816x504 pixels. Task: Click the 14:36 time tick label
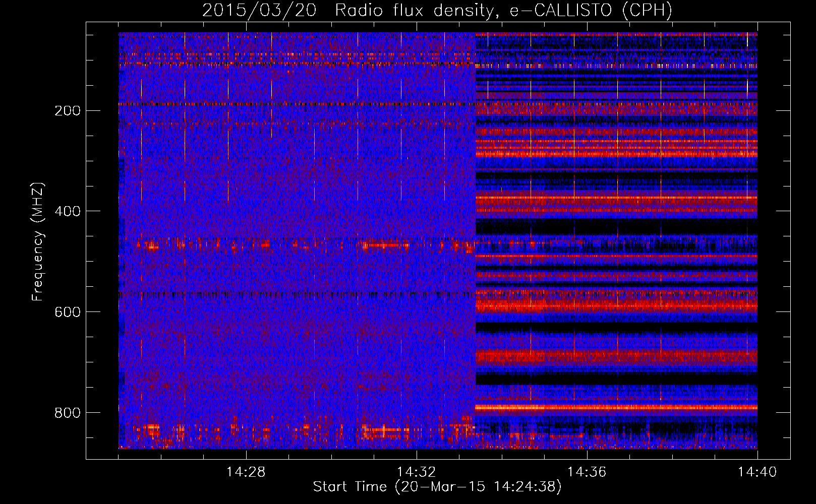pos(587,472)
